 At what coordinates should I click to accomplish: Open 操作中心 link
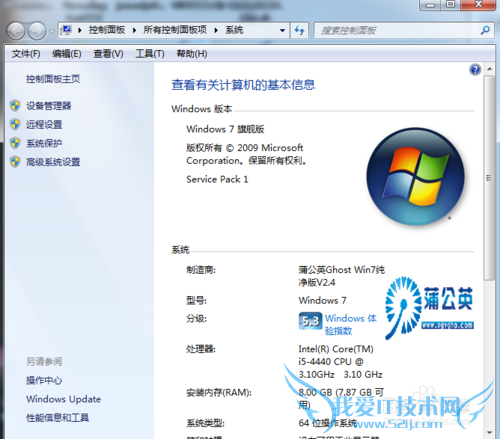(x=44, y=380)
